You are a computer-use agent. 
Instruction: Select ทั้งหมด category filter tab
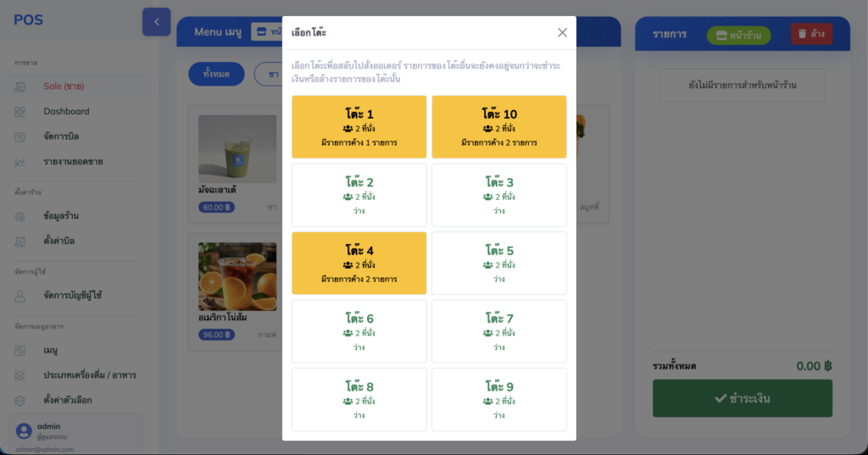tap(216, 74)
